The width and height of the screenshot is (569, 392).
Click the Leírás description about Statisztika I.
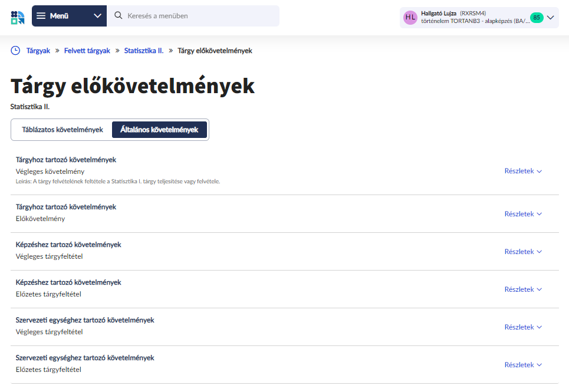[118, 182]
